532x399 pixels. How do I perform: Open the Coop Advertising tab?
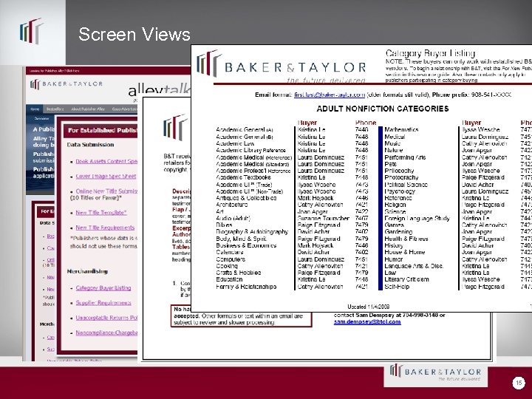click(124, 109)
